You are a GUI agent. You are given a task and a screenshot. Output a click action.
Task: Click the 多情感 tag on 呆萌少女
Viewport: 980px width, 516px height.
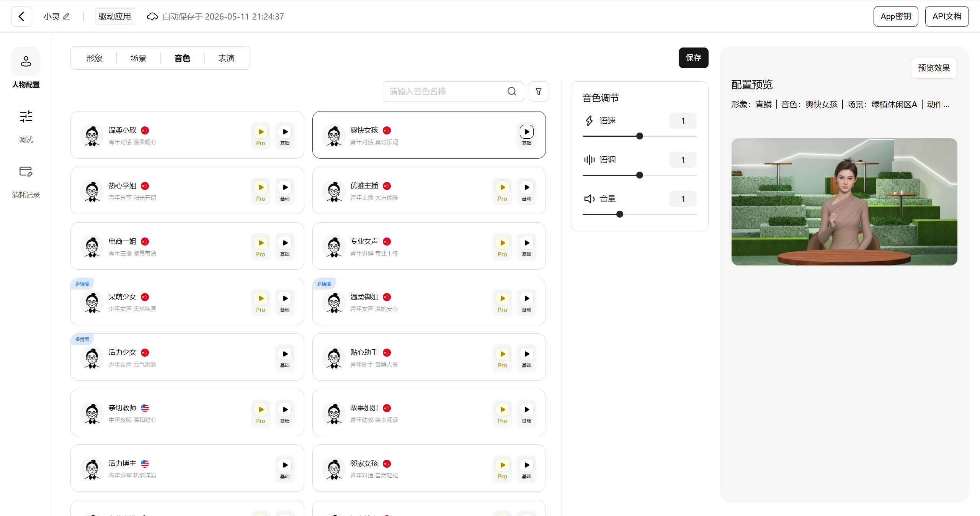(82, 284)
